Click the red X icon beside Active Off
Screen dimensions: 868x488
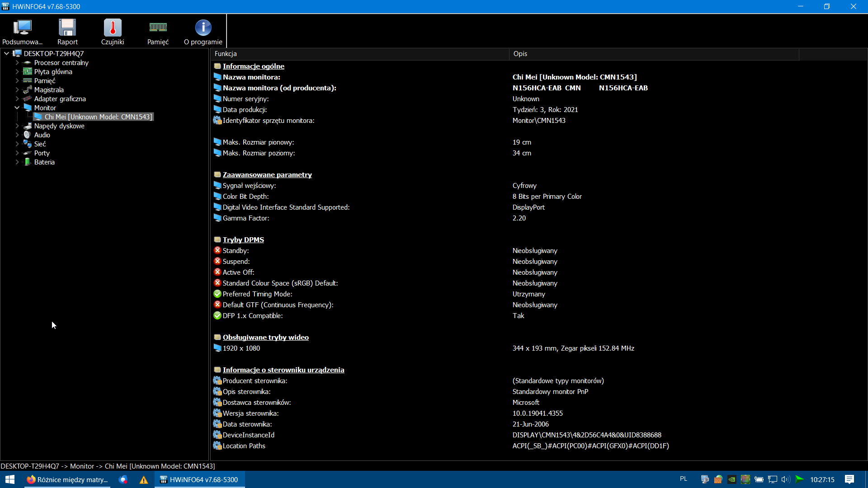217,272
